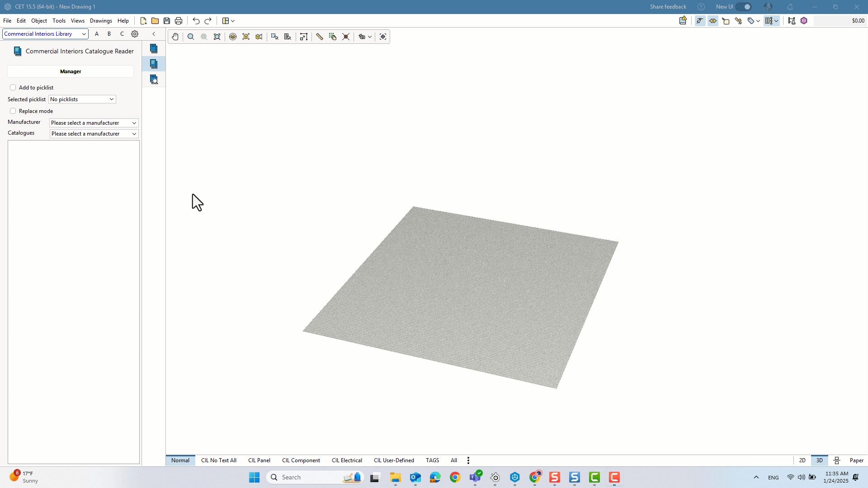Toggle the snap-to-point arrow icon

click(x=700, y=21)
